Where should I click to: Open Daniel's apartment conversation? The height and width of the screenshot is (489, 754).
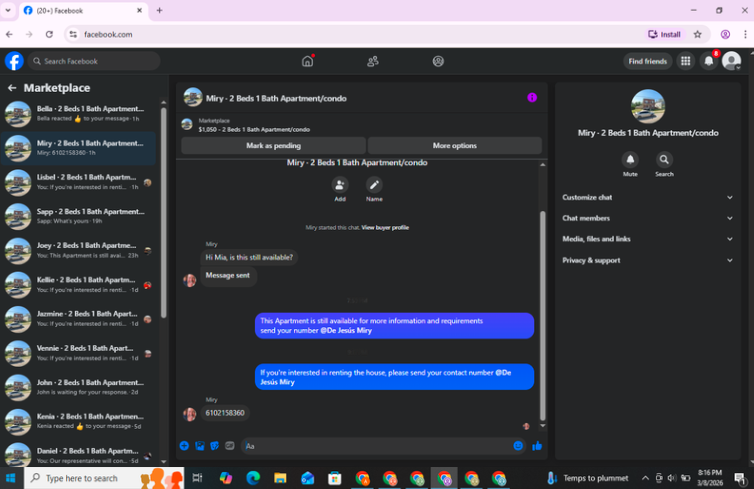click(79, 455)
